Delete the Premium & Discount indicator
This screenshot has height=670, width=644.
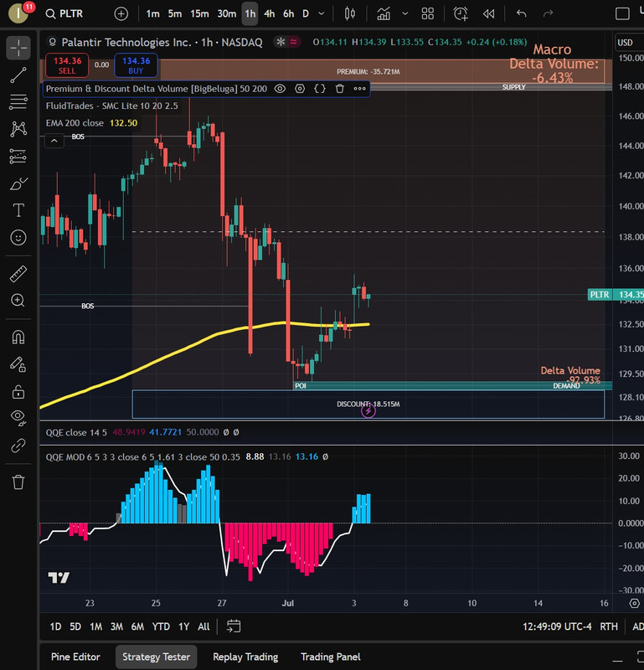coord(340,89)
